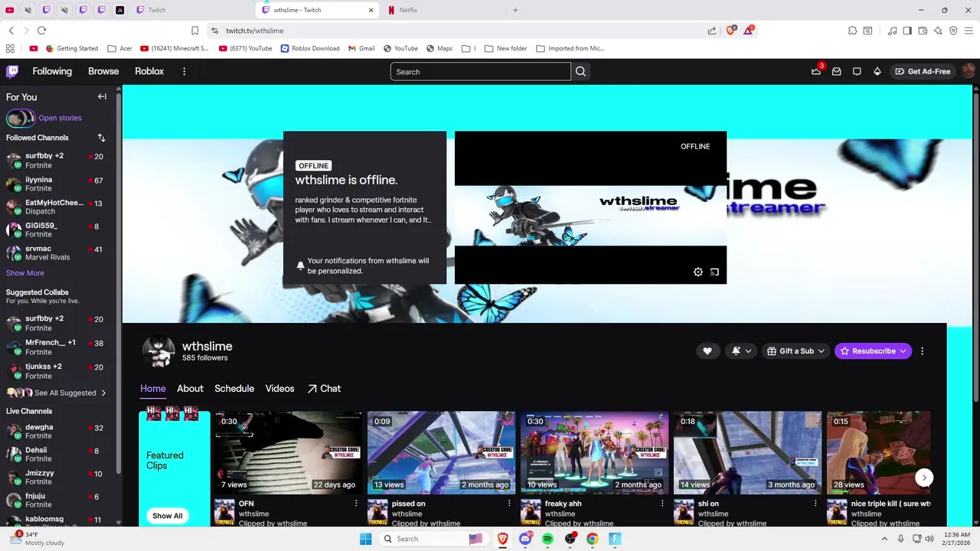Click the player cast icon
Viewport: 980px width, 551px height.
(x=714, y=272)
